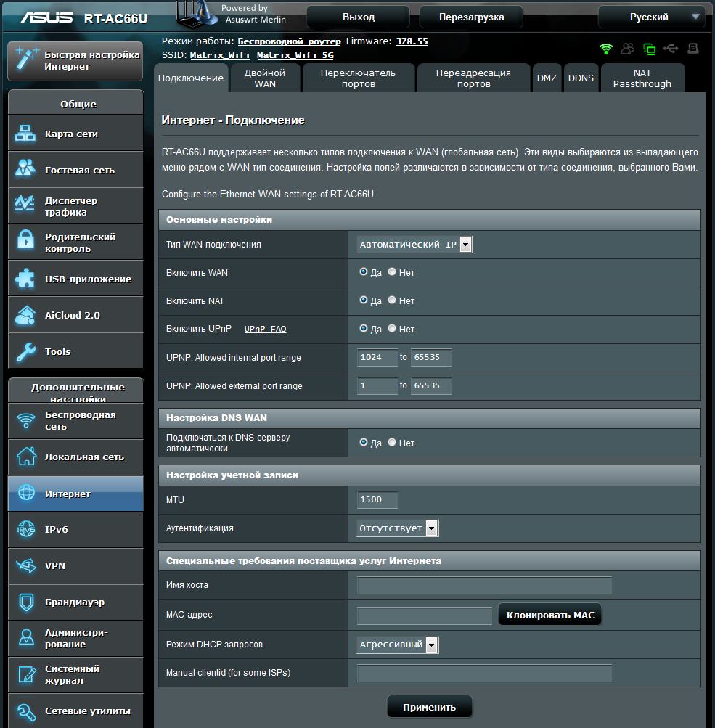
Task: Click the firmware version 378.55 link
Action: 412,41
